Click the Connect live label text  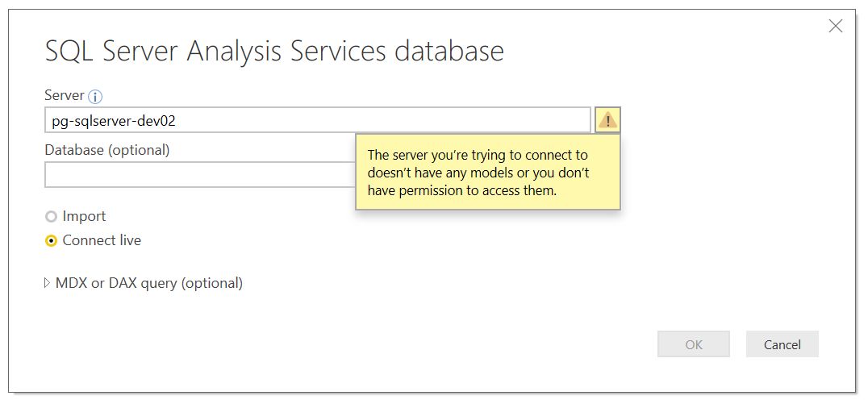102,240
